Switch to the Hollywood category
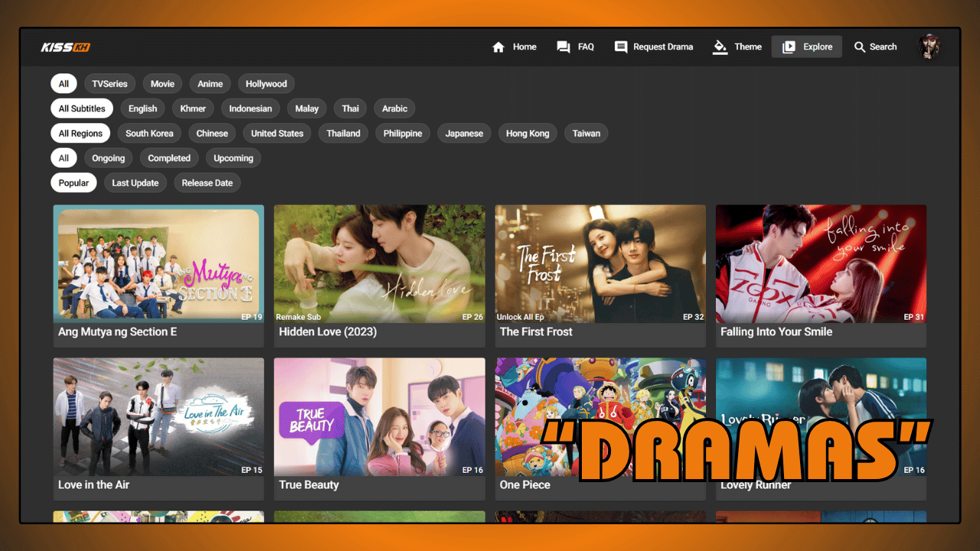Image resolution: width=980 pixels, height=551 pixels. [266, 83]
